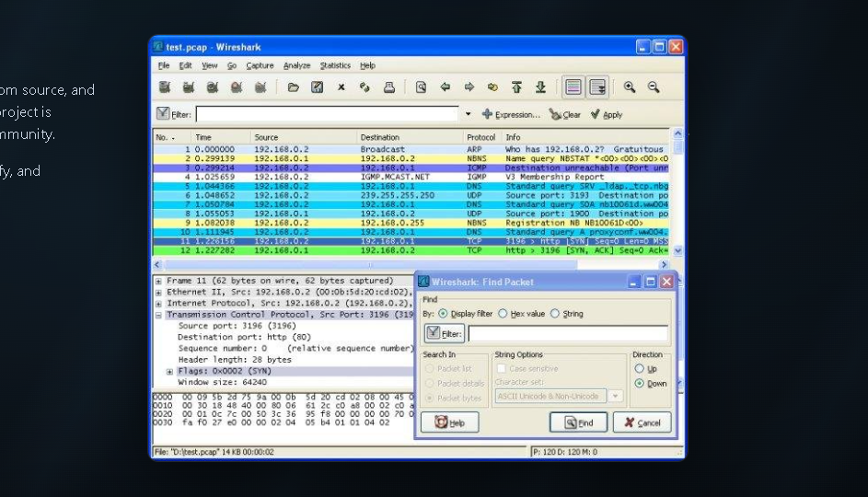The width and height of the screenshot is (868, 497).
Task: Tick the Case sensitive checkbox
Action: tap(502, 368)
